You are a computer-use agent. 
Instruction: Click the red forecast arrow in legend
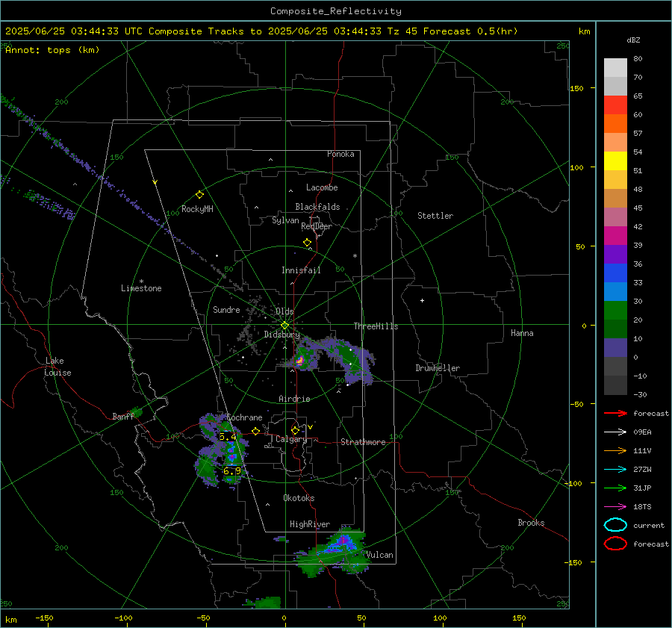click(615, 413)
